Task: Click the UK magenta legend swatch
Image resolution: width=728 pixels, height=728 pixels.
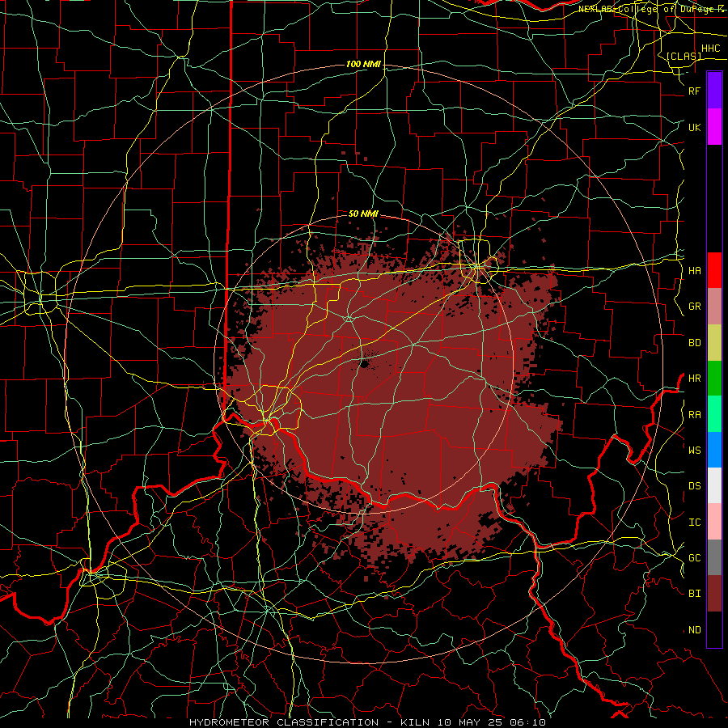Action: tap(714, 127)
